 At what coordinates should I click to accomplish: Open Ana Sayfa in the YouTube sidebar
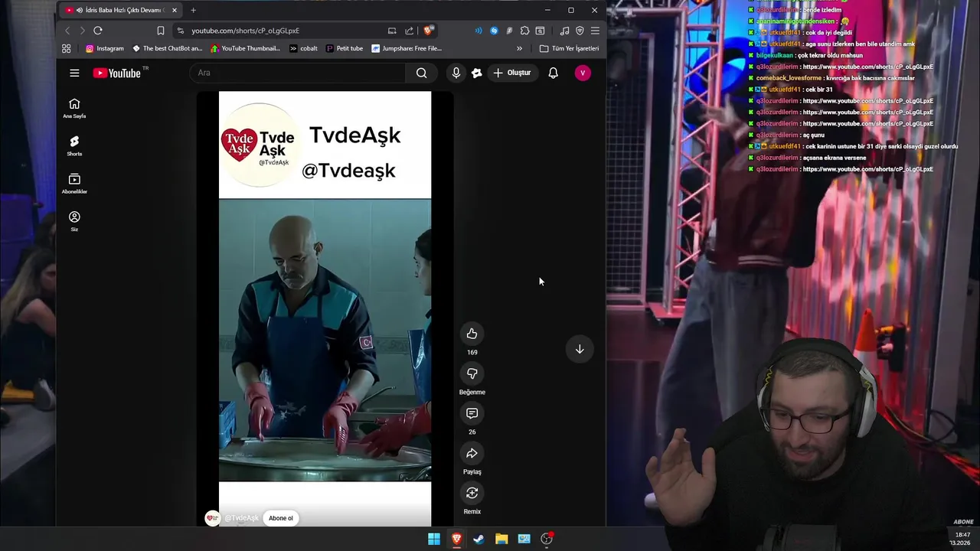74,109
